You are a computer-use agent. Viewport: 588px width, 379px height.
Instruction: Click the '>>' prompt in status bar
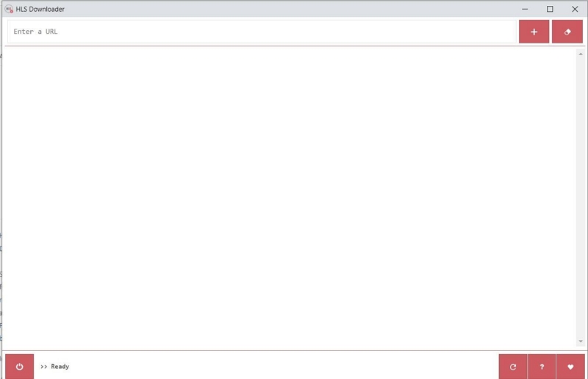(x=44, y=366)
